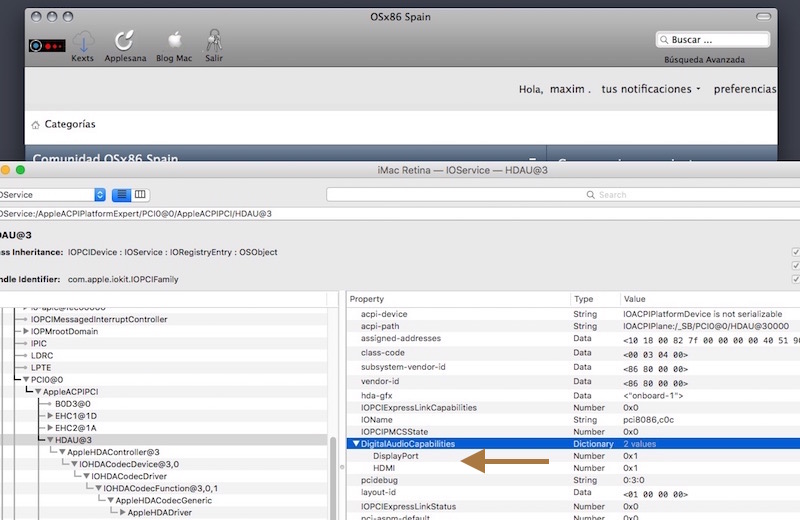Select pcidebug property row

[x=573, y=480]
